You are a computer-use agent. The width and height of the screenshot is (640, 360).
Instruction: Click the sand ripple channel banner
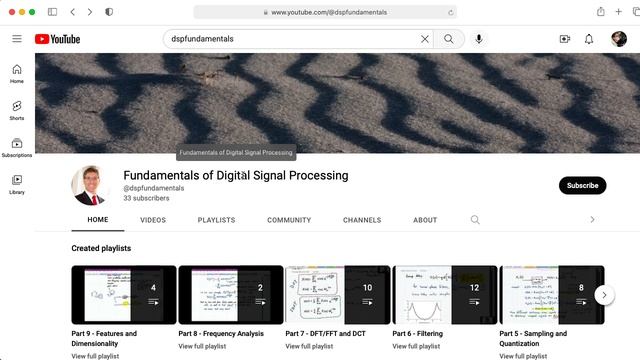click(338, 103)
